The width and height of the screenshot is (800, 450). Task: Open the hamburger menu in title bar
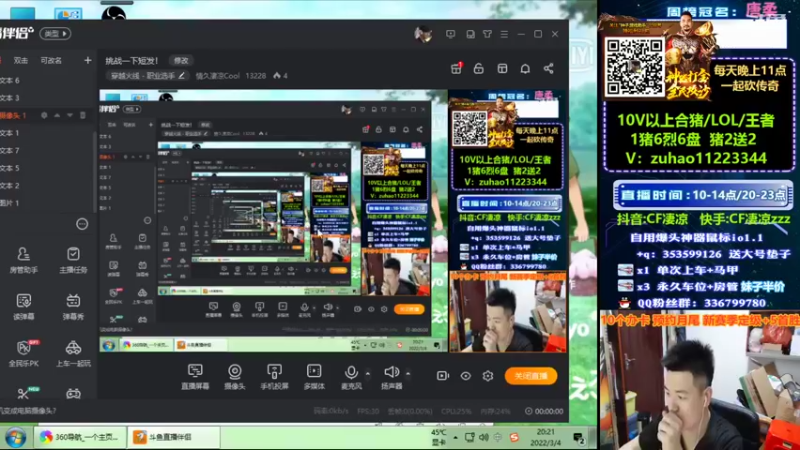[x=504, y=34]
